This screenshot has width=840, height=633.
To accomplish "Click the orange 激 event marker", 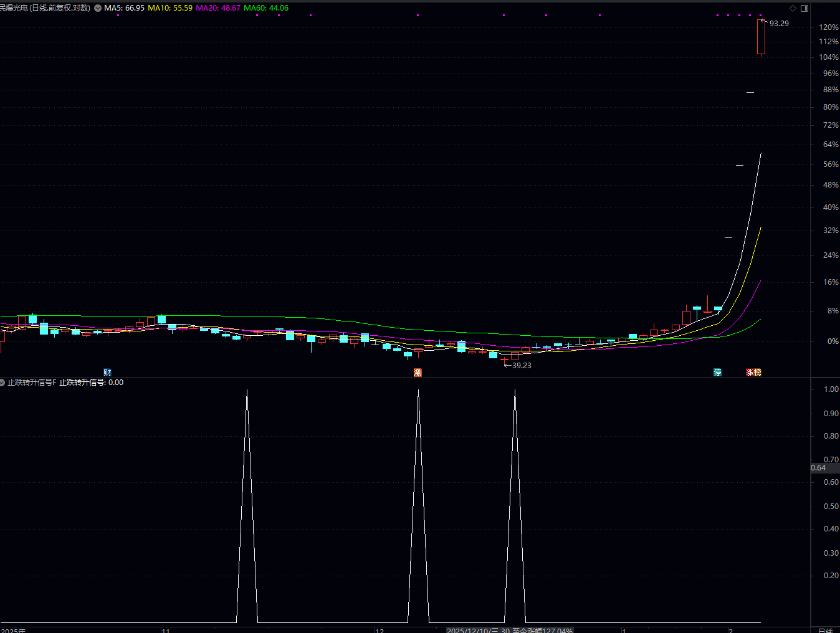I will click(418, 373).
